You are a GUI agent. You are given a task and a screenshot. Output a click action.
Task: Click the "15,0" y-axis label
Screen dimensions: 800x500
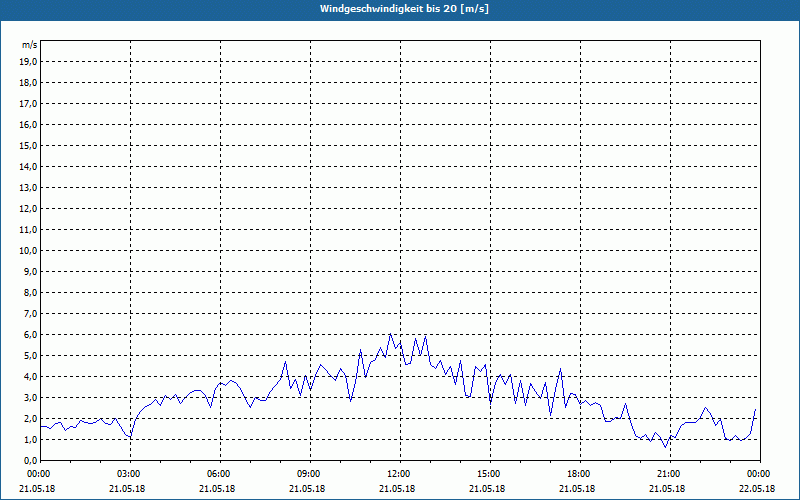point(28,145)
